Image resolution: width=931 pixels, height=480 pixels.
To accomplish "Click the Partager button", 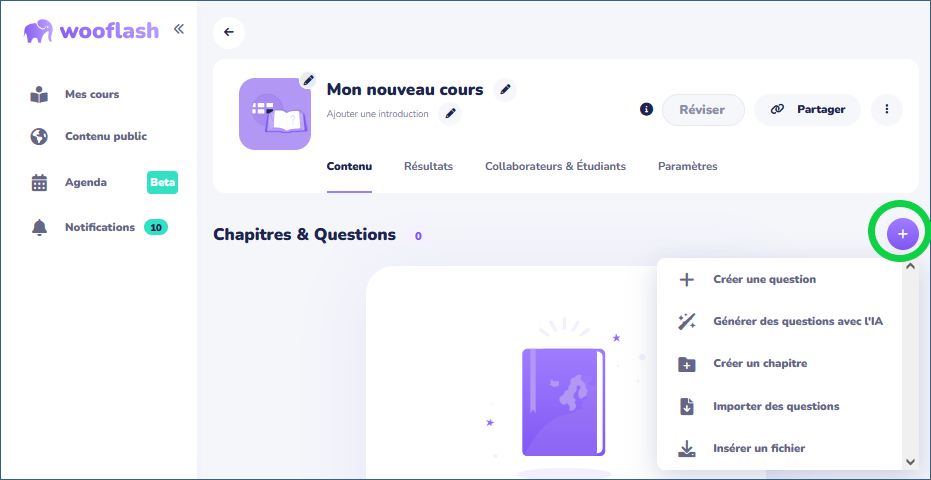I will coord(807,109).
